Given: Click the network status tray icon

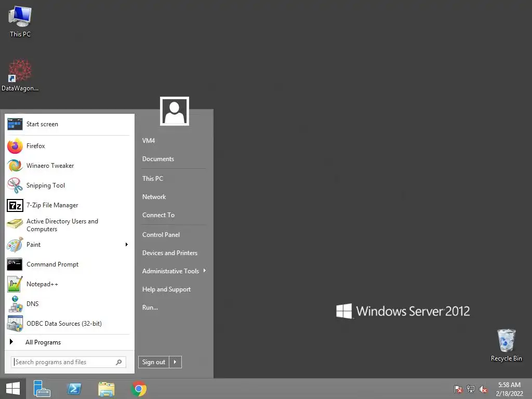Looking at the screenshot, I should point(471,389).
